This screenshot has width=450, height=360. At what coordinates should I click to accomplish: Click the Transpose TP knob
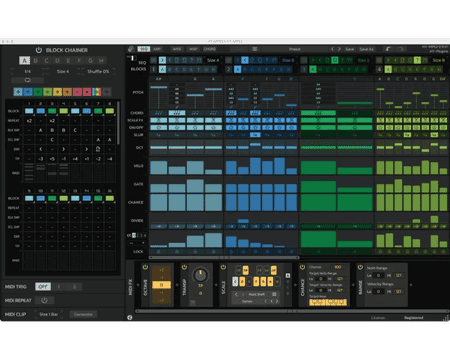200,276
